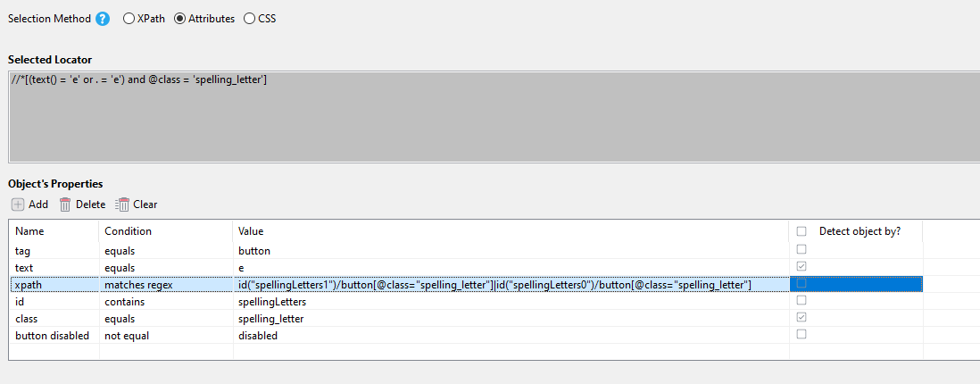Click the 'not equal' condition cell

coord(128,335)
